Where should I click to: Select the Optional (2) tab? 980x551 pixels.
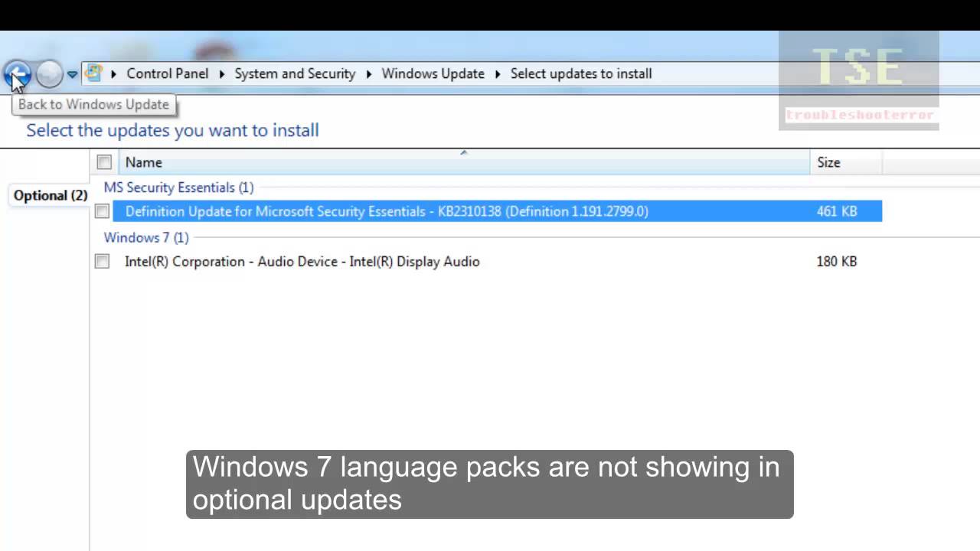pos(51,195)
